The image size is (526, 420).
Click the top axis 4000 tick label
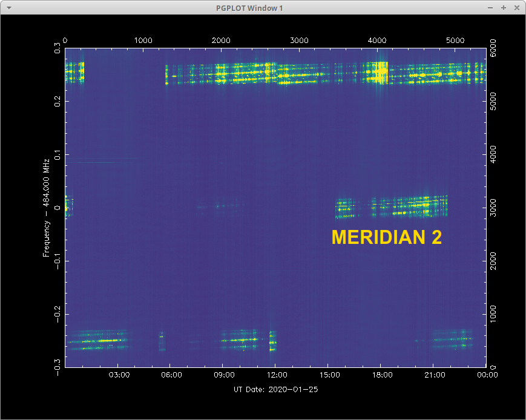point(377,41)
